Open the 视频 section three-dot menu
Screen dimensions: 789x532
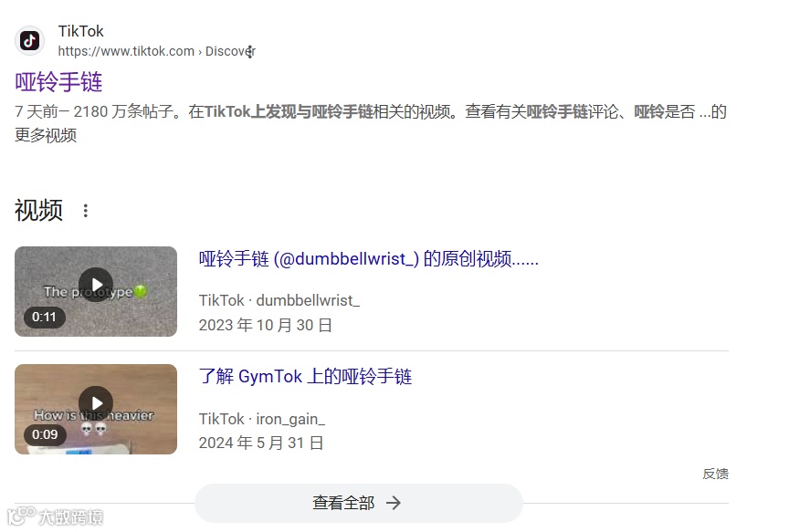tap(86, 211)
